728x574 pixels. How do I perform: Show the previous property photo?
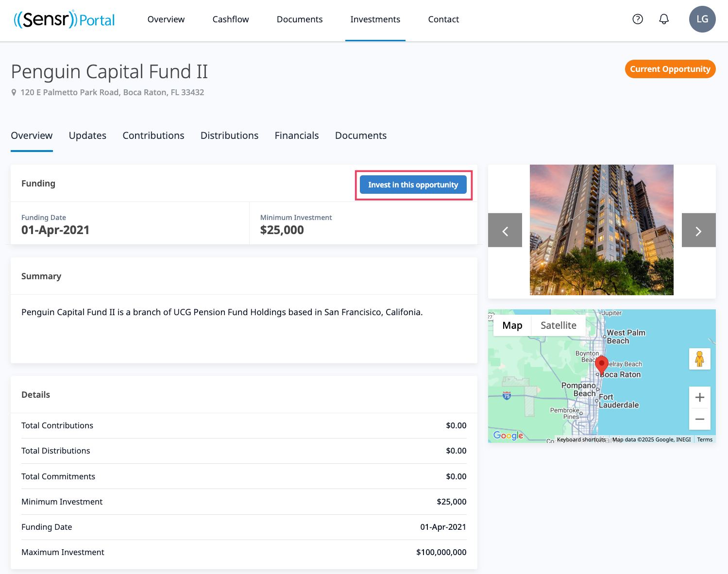point(505,230)
